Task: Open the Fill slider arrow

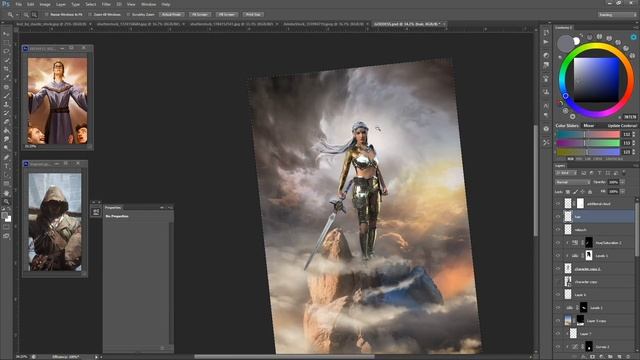Action: (x=623, y=191)
